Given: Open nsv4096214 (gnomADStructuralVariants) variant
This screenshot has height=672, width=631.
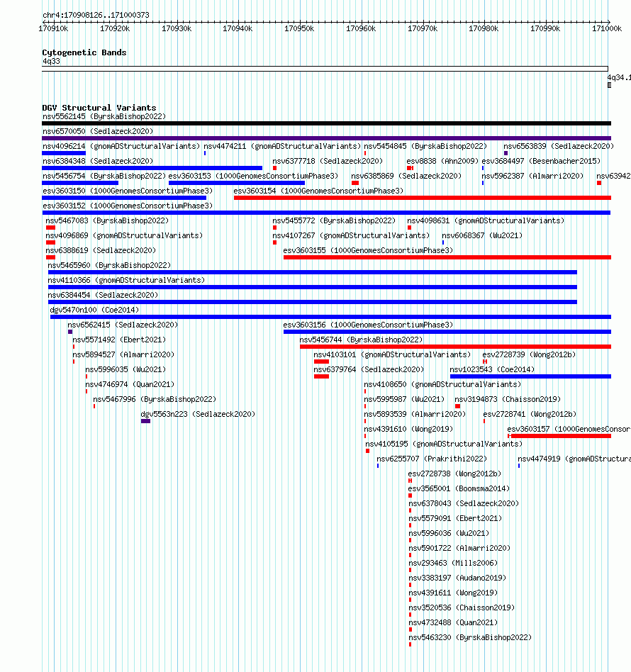Looking at the screenshot, I should click(x=121, y=146).
